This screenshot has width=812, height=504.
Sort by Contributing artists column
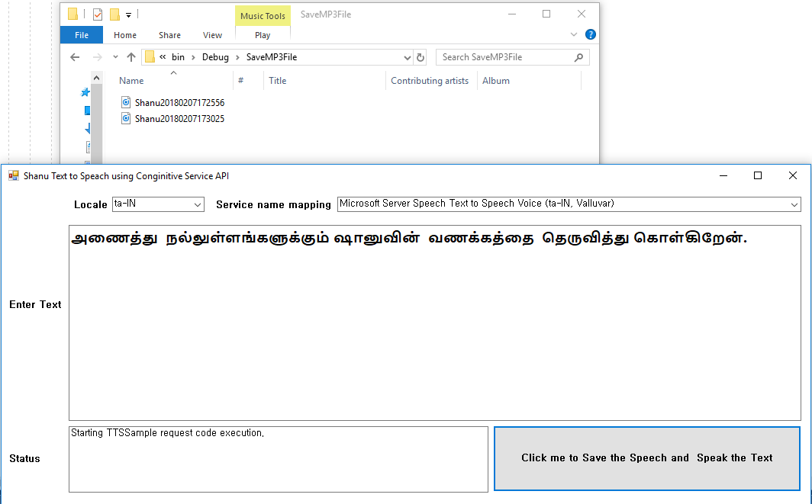(430, 81)
